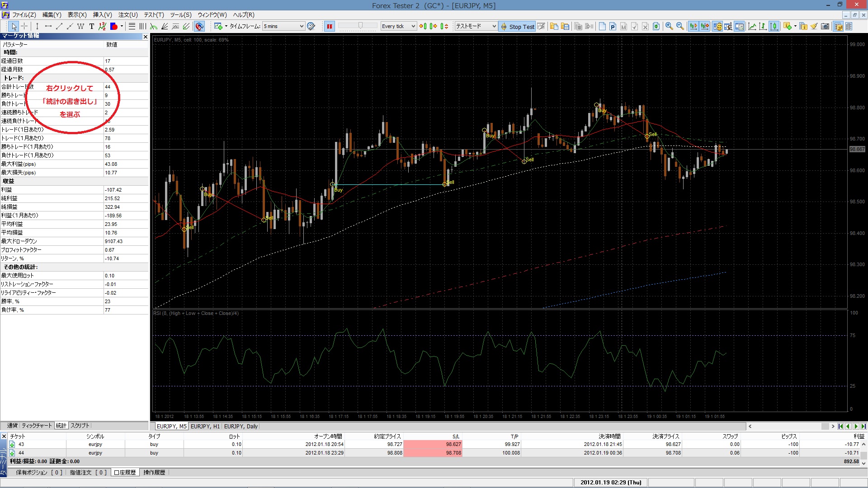Choose the Fibonacci fan tool

click(x=165, y=26)
